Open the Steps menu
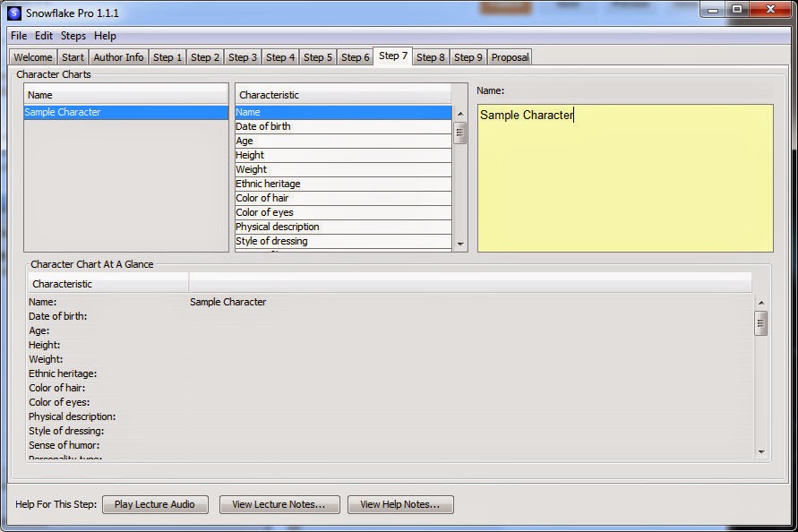This screenshot has width=798, height=532. click(x=73, y=36)
